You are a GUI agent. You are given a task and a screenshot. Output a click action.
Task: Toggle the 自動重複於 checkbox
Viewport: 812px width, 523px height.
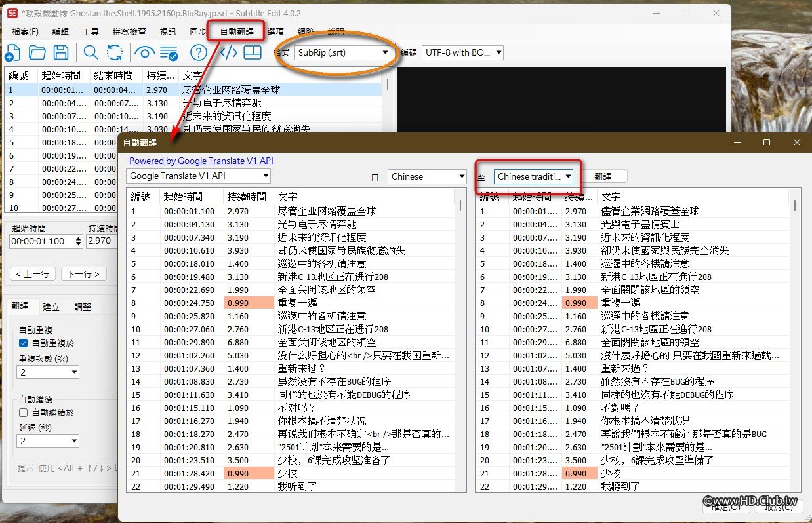click(23, 343)
